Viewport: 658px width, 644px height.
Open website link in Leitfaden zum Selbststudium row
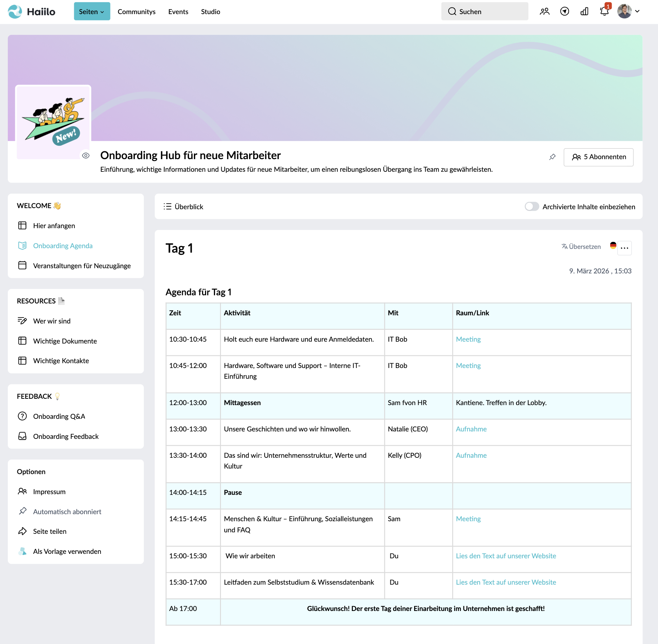[506, 582]
